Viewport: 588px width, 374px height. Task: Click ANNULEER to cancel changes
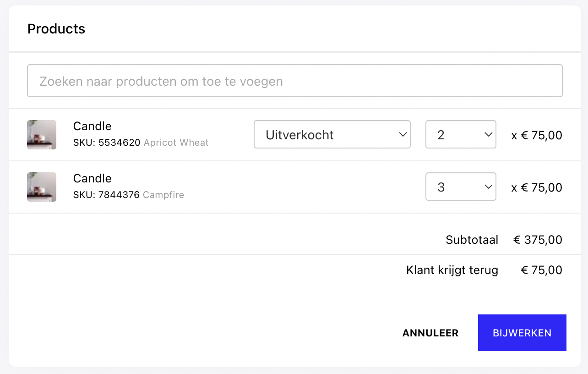(x=430, y=333)
